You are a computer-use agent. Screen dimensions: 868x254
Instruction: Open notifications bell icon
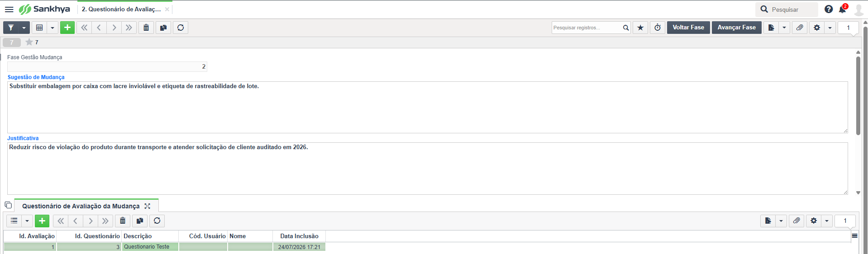click(843, 9)
